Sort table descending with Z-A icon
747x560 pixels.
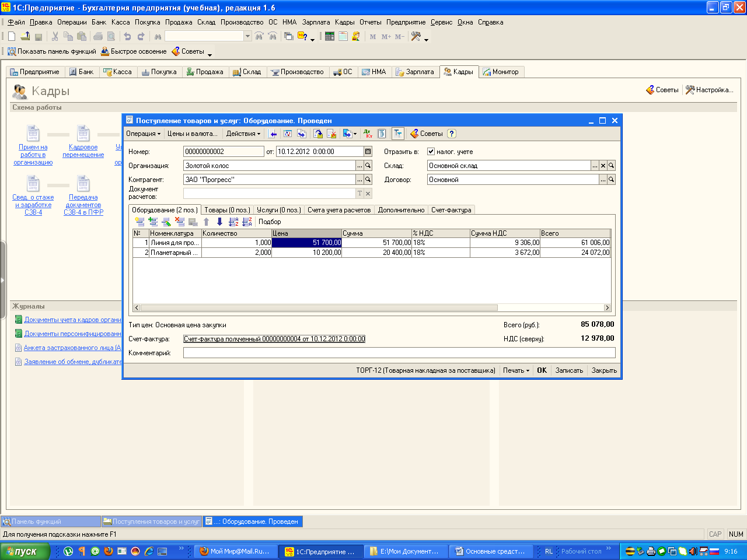point(247,222)
